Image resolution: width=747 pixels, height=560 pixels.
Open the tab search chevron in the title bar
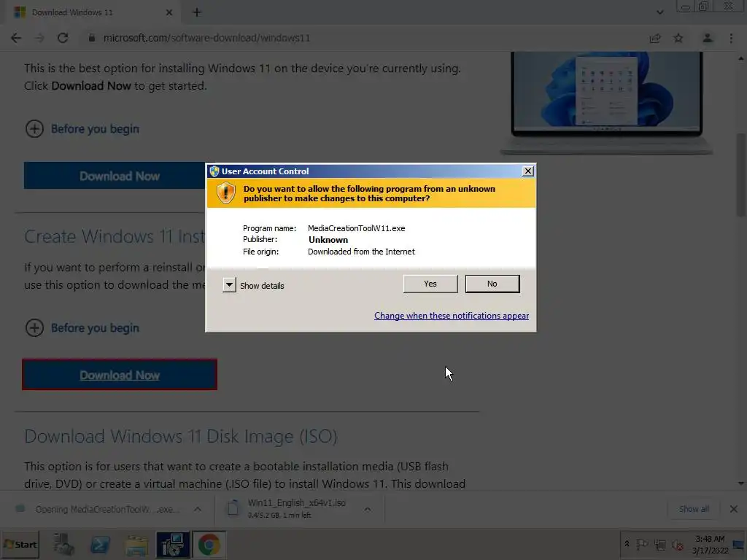click(659, 12)
